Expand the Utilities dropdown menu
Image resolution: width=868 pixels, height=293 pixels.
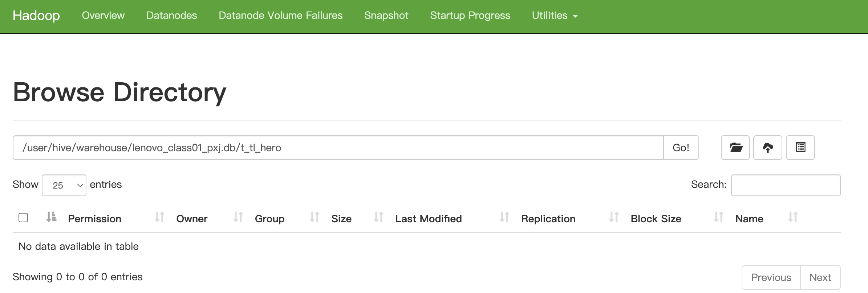(x=555, y=16)
